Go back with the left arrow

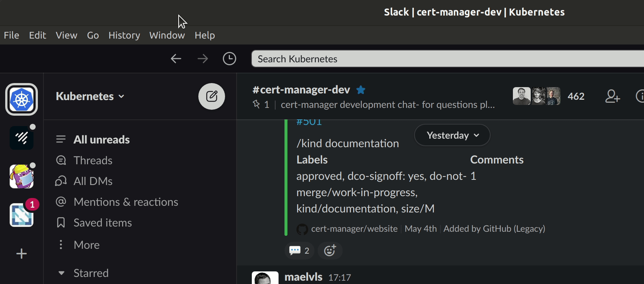click(176, 59)
